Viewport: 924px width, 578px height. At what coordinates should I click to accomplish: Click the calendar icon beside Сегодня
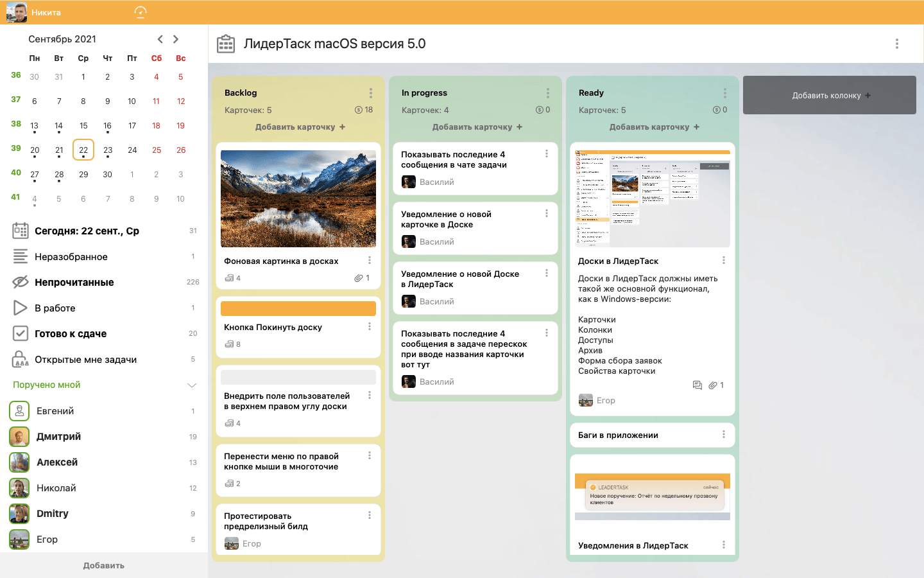tap(21, 231)
